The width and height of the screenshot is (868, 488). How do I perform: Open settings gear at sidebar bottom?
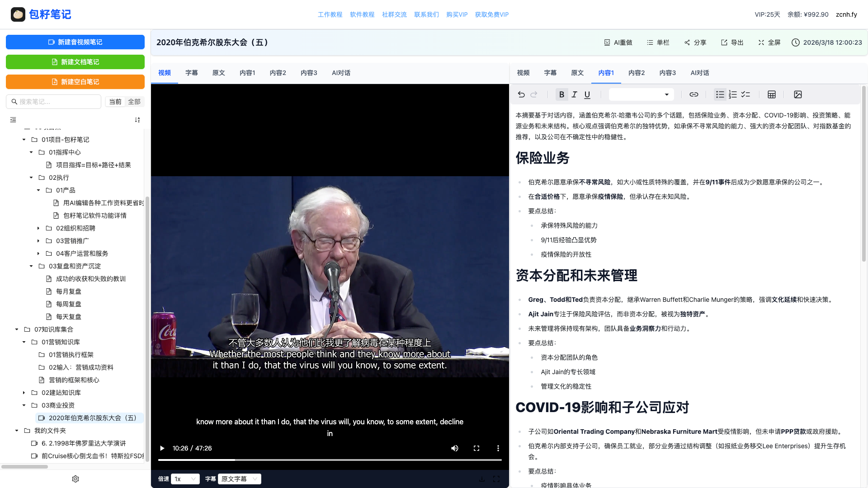pos(75,479)
